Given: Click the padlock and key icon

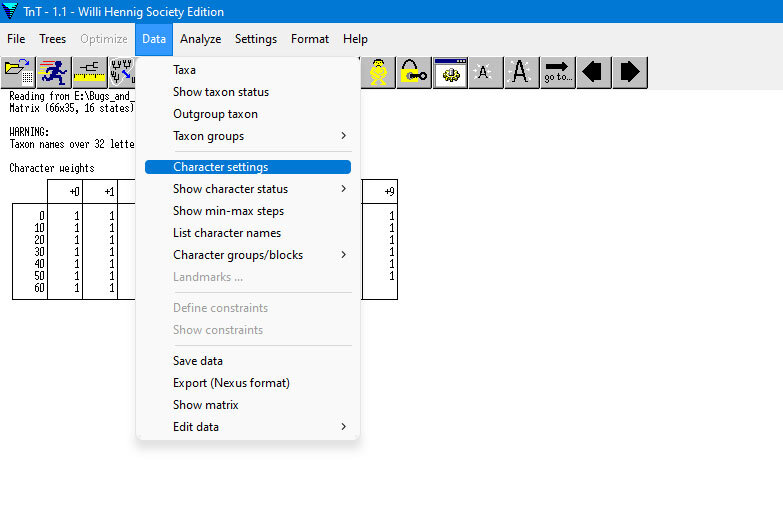Looking at the screenshot, I should 414,72.
